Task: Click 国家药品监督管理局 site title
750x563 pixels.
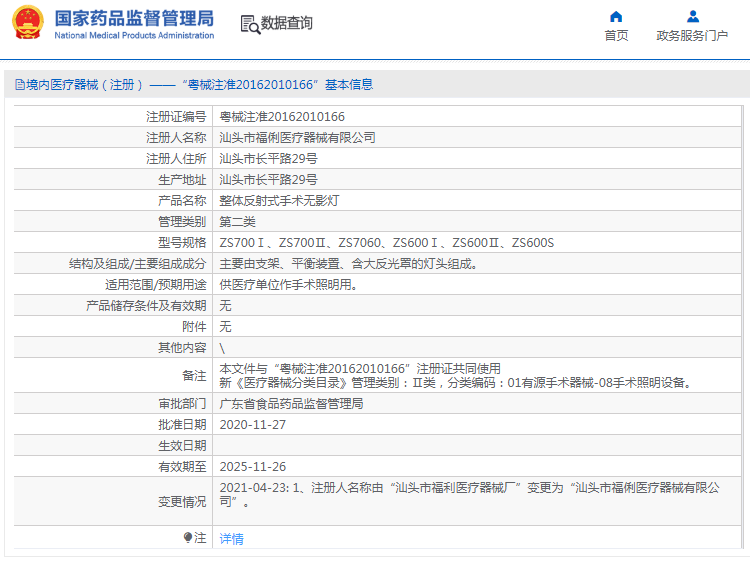Action: point(134,18)
